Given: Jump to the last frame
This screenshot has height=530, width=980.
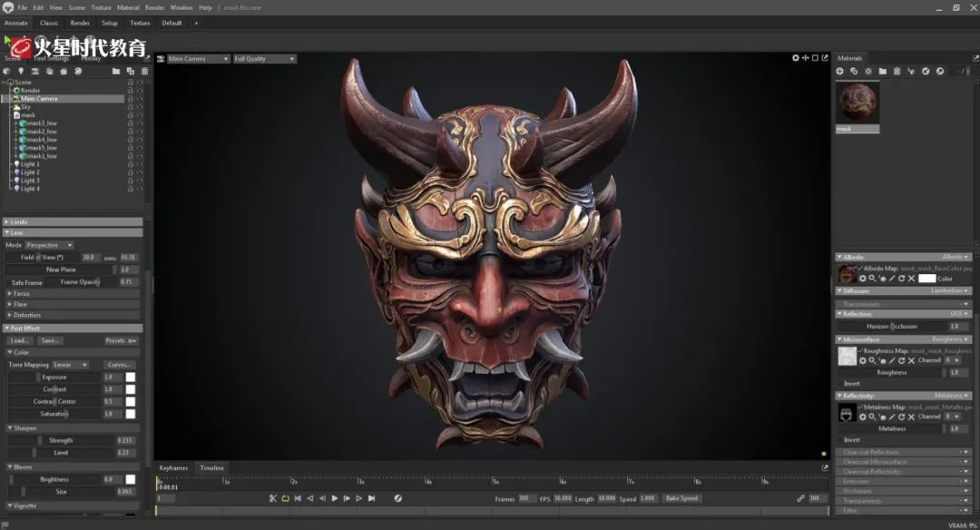Looking at the screenshot, I should (372, 498).
